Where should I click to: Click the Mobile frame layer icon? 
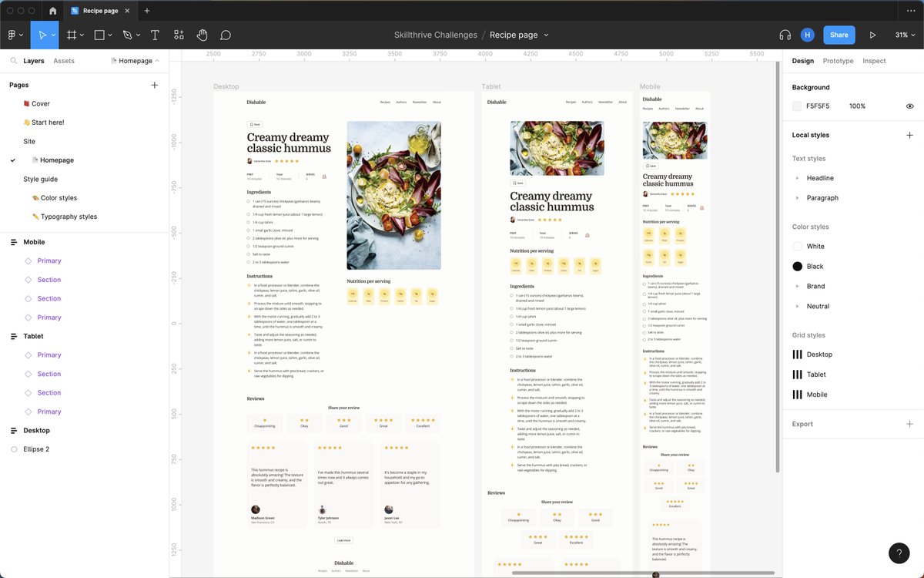[14, 242]
